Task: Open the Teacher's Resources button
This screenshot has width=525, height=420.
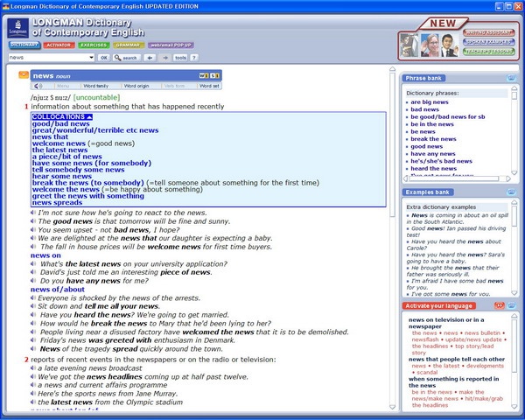Action: [489, 52]
